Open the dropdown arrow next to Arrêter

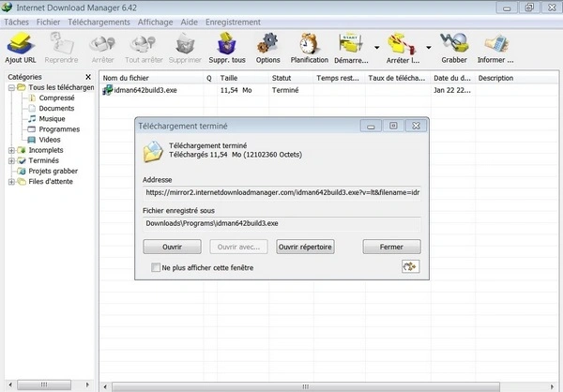pyautogui.click(x=428, y=46)
